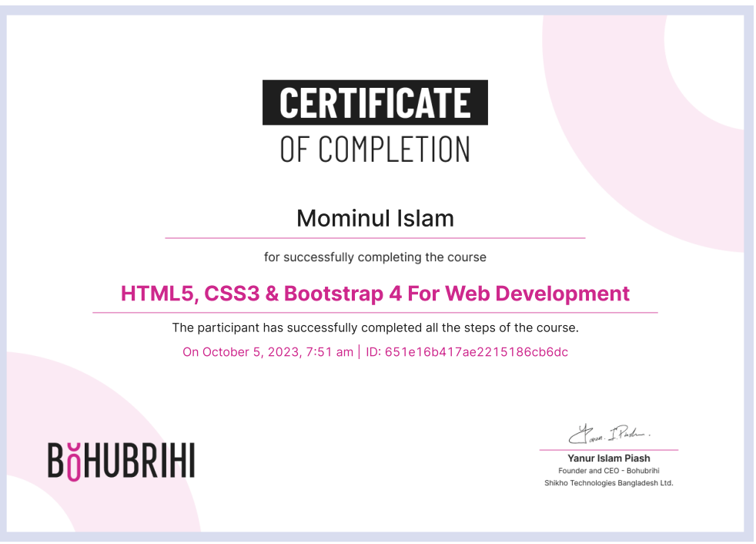Select the 'Founder and CEO - Bohubrihi' text
The height and width of the screenshot is (544, 756).
[608, 471]
